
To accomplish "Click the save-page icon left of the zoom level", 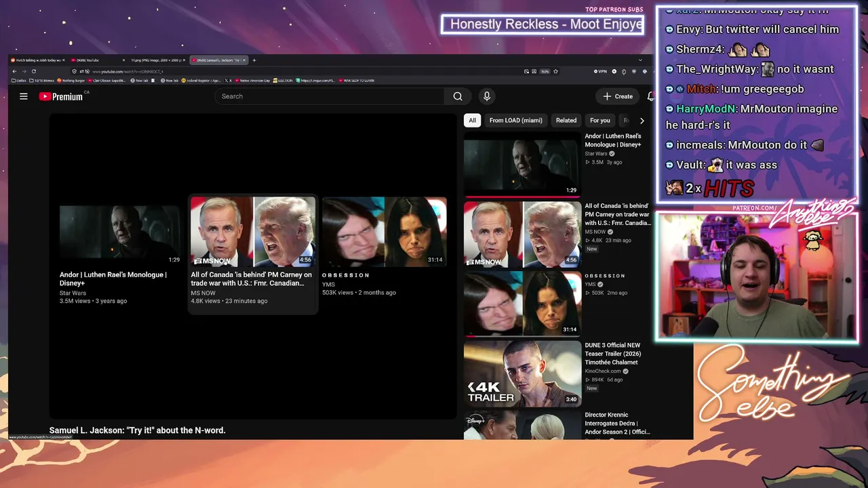I will point(535,71).
